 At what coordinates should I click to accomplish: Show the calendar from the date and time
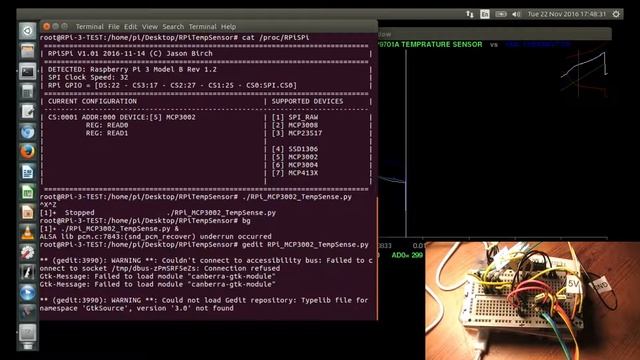567,14
